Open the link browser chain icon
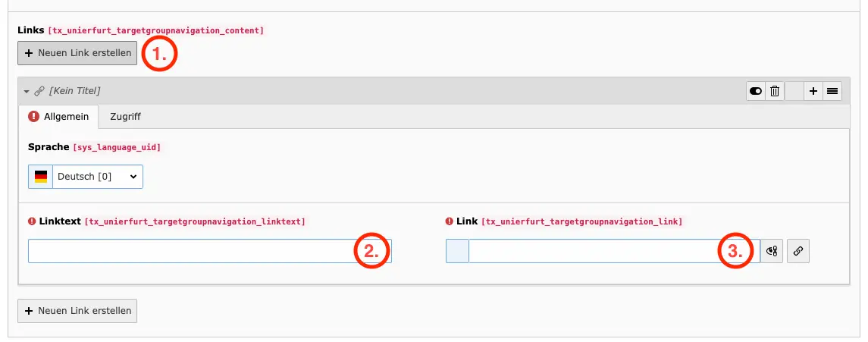 (x=798, y=251)
